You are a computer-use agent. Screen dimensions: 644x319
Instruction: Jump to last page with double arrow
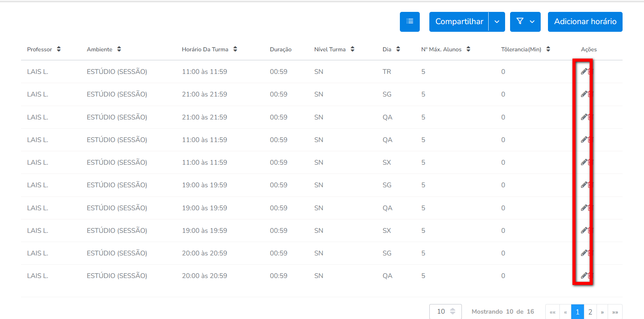tap(615, 312)
